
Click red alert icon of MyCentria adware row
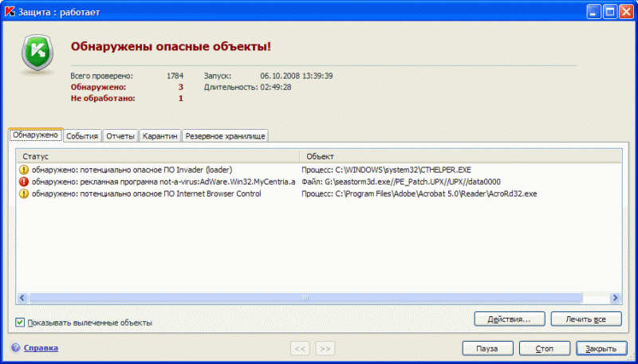24,182
